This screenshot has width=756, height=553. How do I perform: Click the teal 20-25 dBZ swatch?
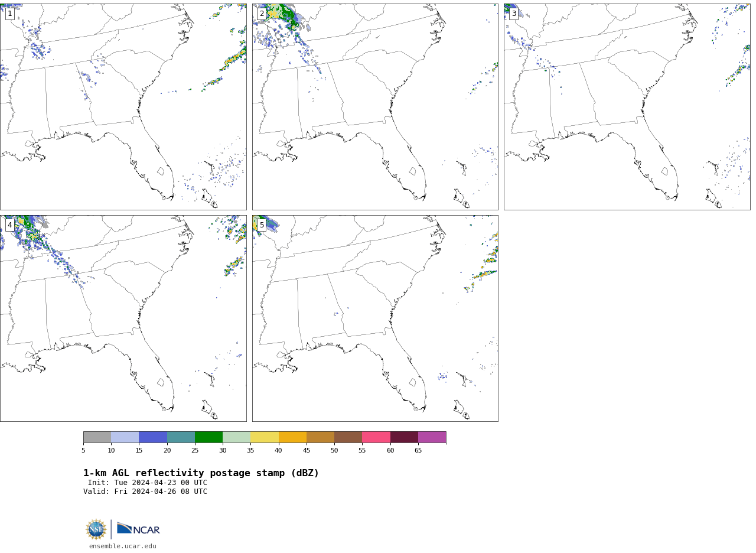click(181, 437)
